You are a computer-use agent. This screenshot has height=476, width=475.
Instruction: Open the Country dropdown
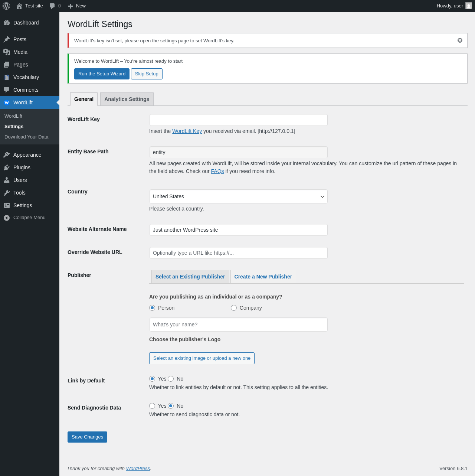point(238,196)
